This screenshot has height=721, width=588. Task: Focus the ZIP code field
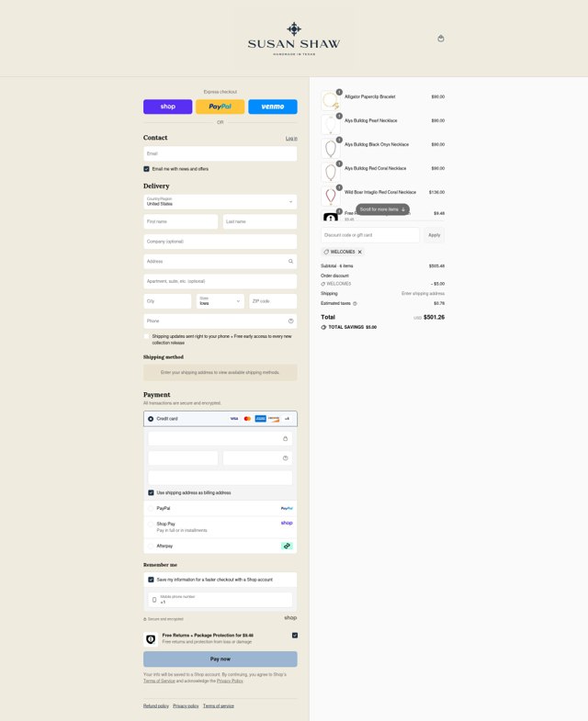273,301
